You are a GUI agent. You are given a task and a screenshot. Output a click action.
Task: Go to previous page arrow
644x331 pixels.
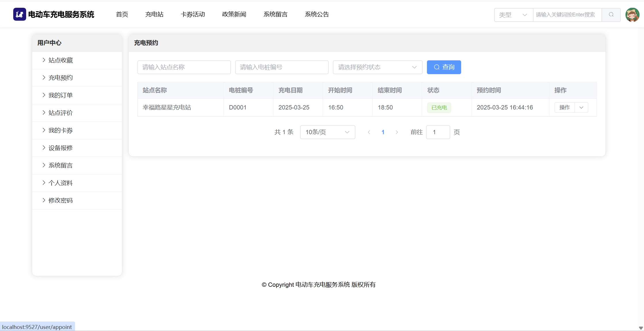point(369,132)
